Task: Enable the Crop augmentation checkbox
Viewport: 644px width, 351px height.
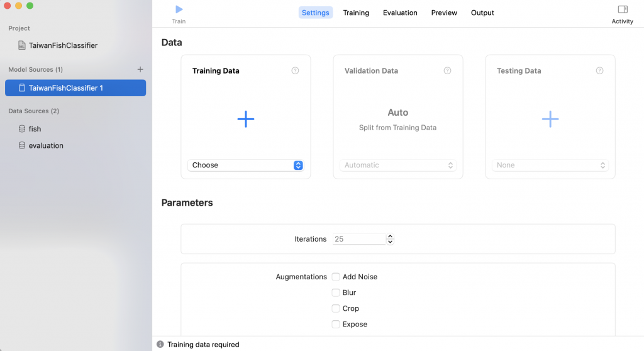Action: [x=336, y=308]
